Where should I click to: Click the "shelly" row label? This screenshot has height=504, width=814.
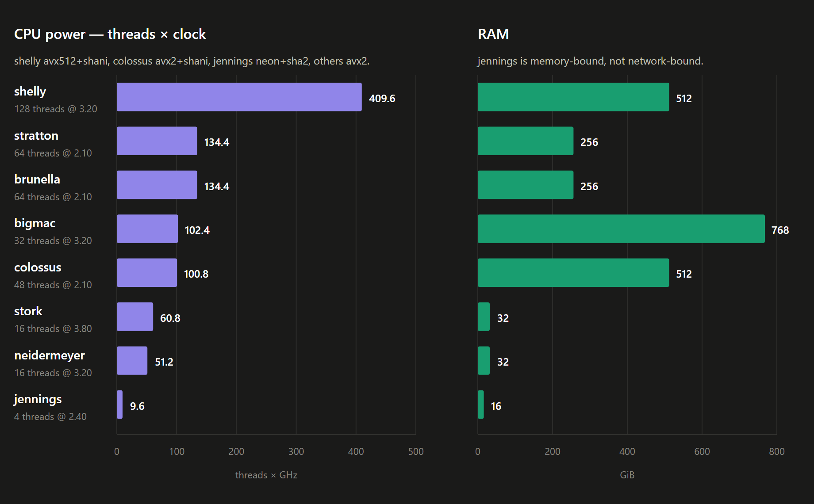tap(30, 92)
